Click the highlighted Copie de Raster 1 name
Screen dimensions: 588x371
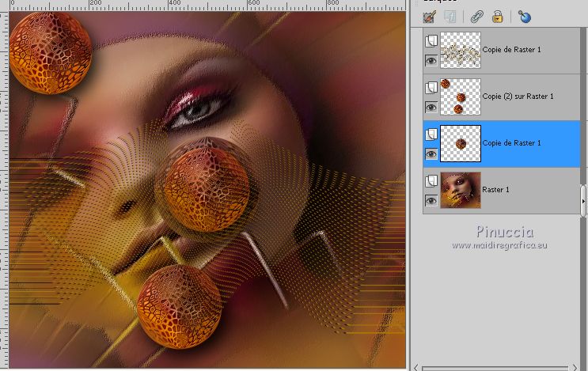coord(511,142)
